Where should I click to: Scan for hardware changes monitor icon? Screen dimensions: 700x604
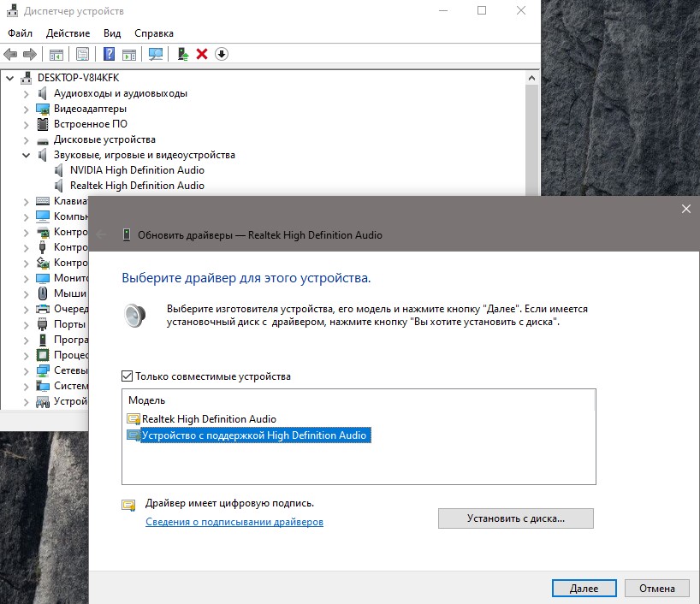[x=156, y=55]
